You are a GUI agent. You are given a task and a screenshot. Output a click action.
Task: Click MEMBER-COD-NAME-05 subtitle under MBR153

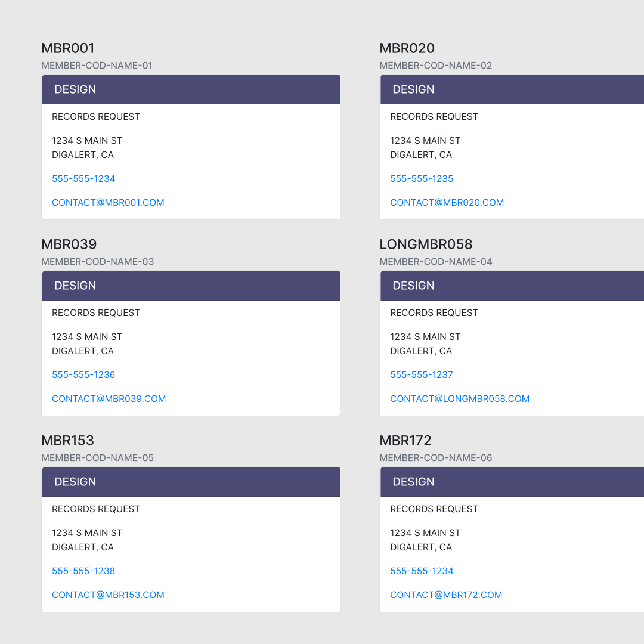coord(97,458)
